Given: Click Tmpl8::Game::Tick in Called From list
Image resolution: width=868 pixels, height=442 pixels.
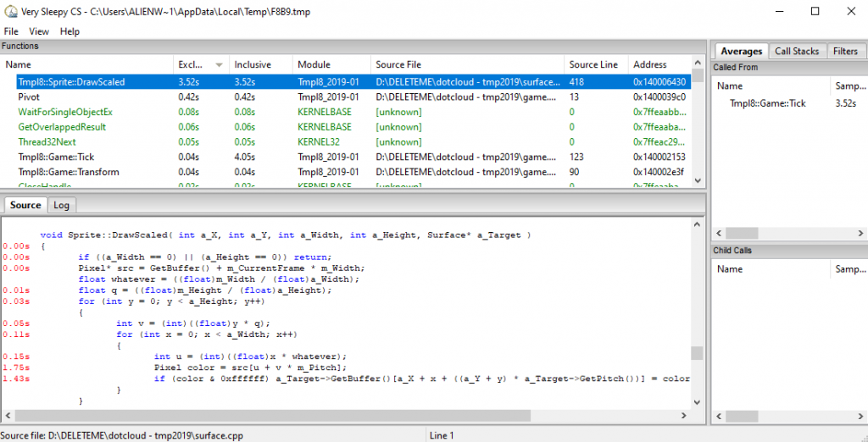Looking at the screenshot, I should [767, 103].
